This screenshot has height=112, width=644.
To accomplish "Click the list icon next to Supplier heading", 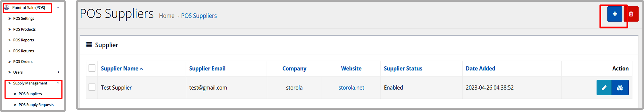I will tap(89, 45).
